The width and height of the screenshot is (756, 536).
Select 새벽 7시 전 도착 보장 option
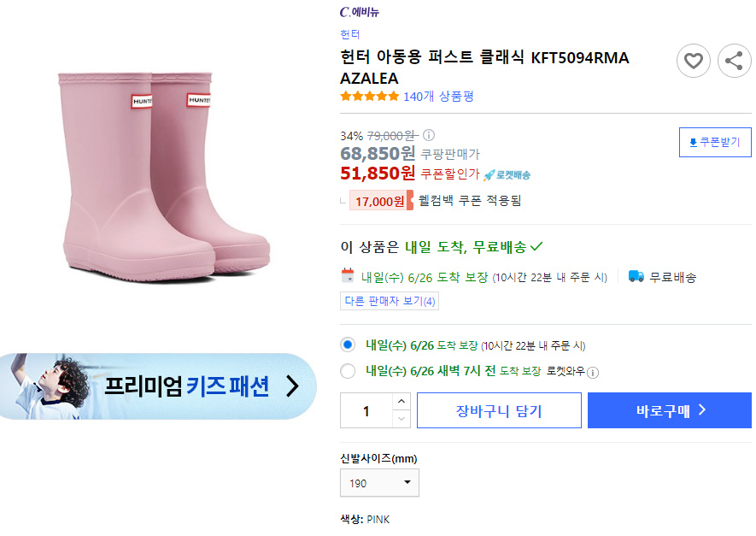348,371
